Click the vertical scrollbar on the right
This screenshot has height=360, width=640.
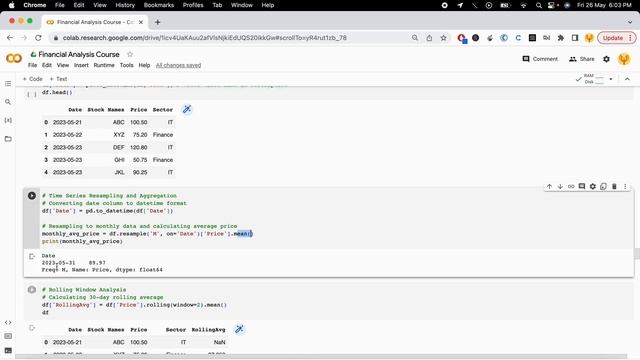click(x=637, y=253)
